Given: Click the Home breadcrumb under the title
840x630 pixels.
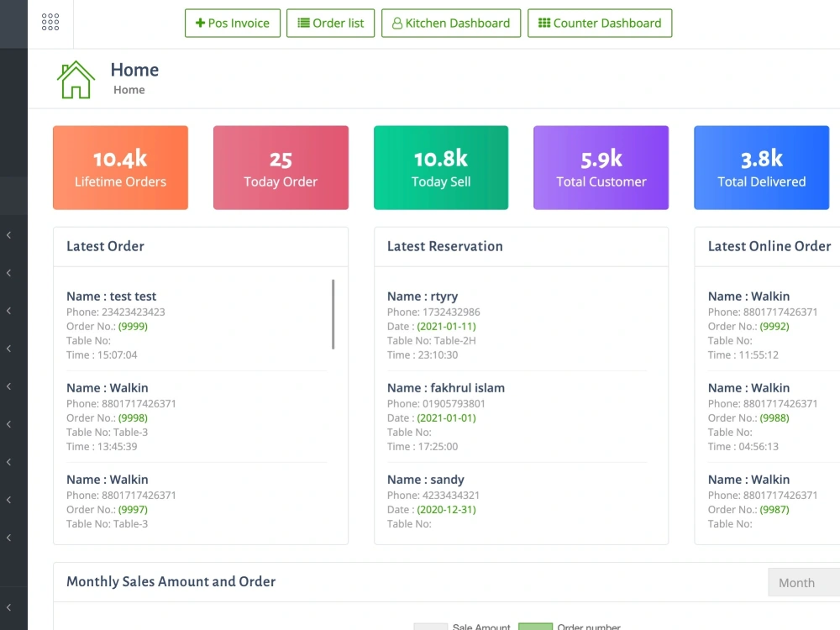Looking at the screenshot, I should click(129, 90).
